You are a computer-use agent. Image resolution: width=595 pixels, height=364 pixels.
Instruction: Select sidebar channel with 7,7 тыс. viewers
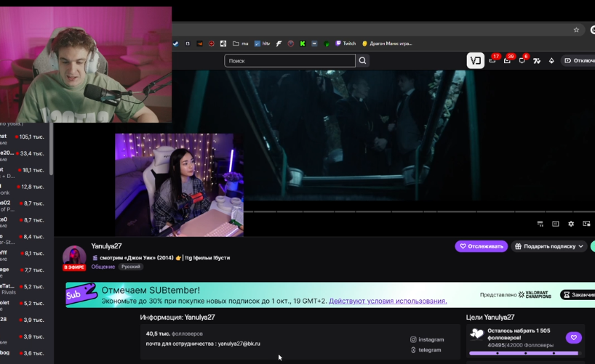pyautogui.click(x=23, y=272)
